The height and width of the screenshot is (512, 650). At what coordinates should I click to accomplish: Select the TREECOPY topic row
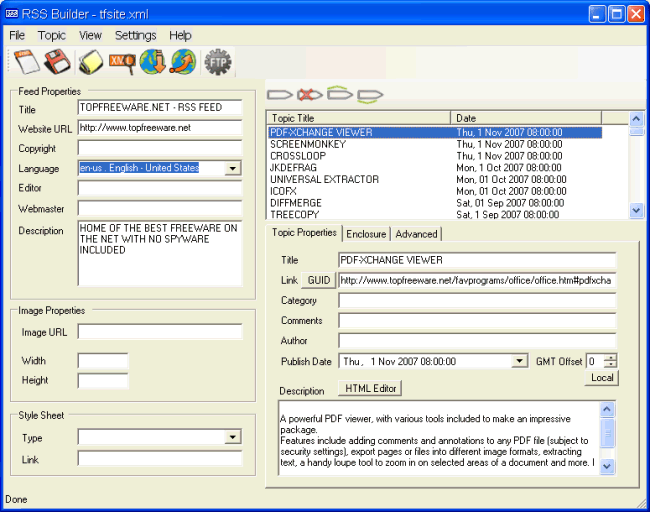pyautogui.click(x=434, y=214)
